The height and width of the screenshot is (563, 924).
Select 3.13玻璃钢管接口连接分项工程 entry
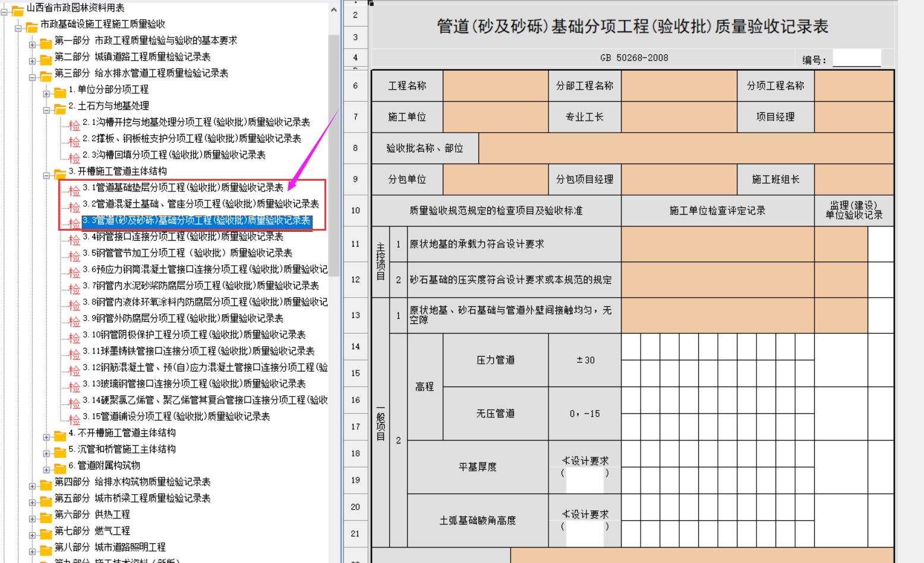coord(194,383)
